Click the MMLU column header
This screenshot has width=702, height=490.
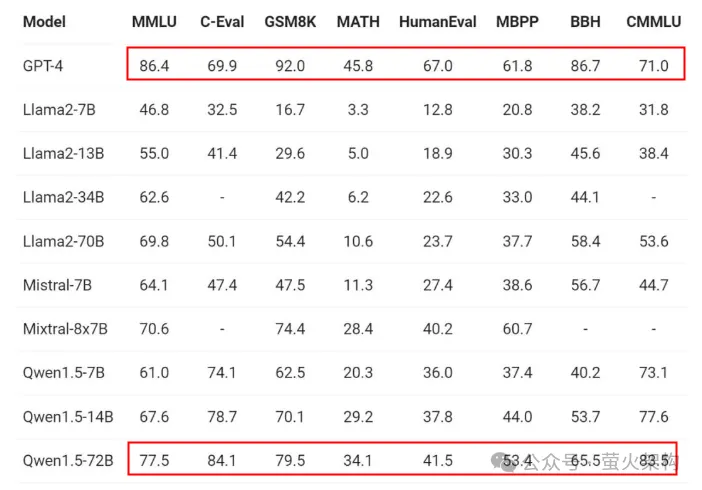[x=154, y=22]
